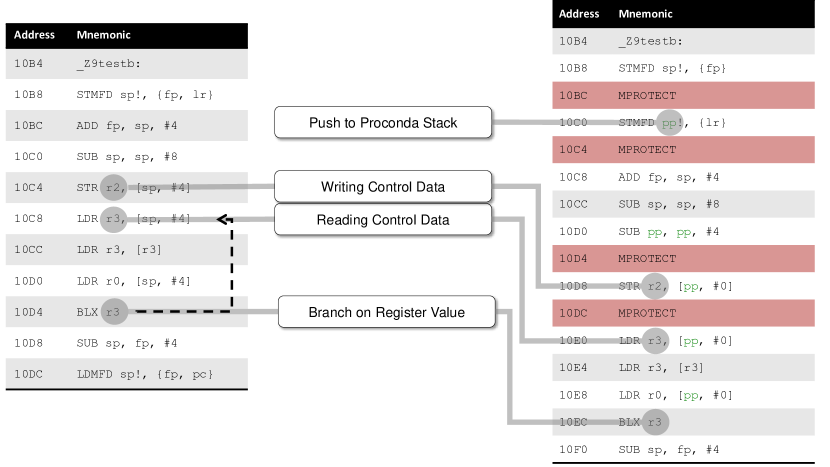
Task: Click the "LDMFD sp!, {fp, pc}" instruction
Action: (145, 374)
